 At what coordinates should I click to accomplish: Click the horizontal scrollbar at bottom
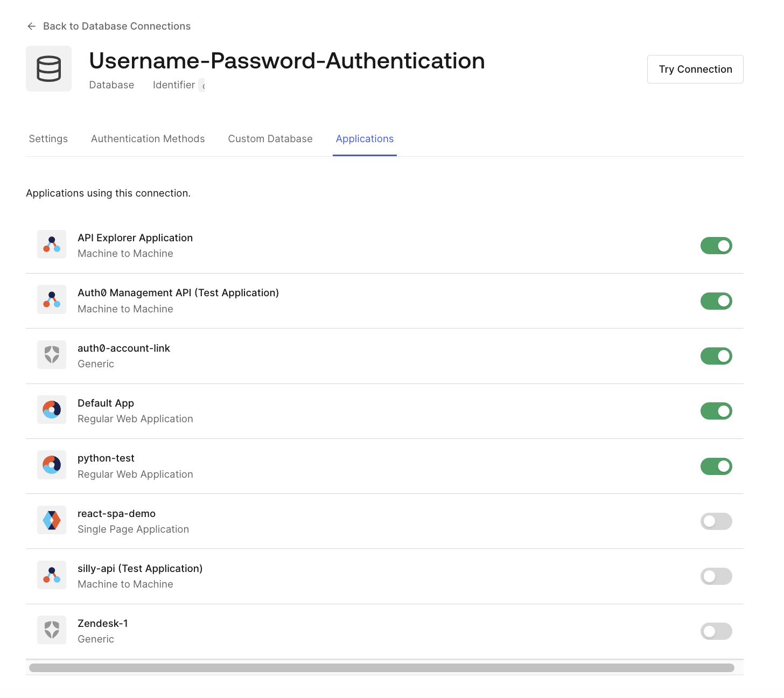[382, 668]
